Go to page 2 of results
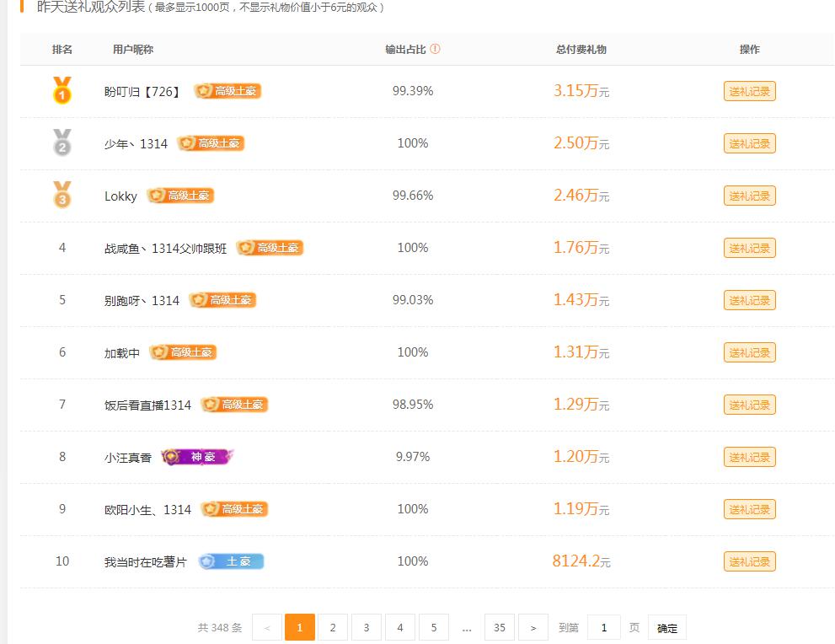This screenshot has height=644, width=835. tap(333, 627)
